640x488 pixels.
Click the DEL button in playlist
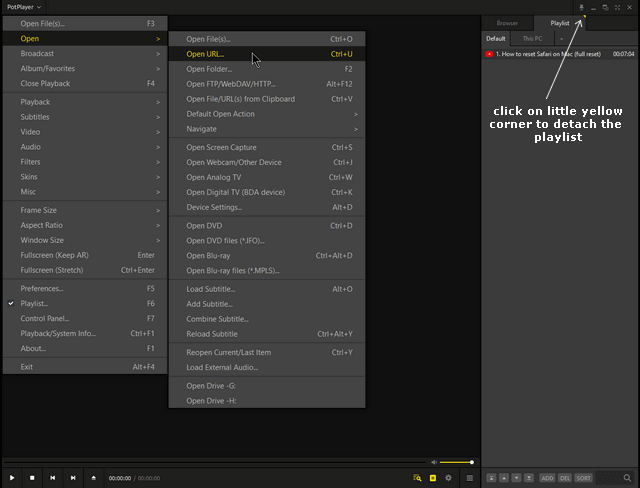point(565,478)
